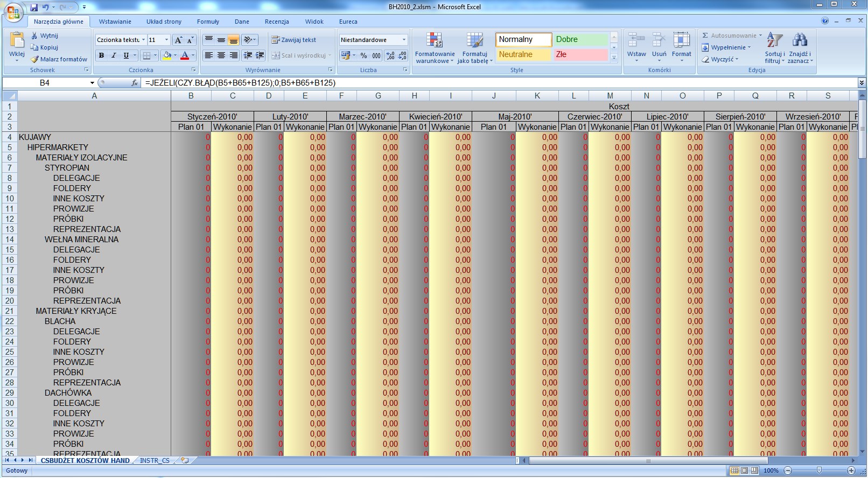
Task: Open Znajdź i zaznacz menu
Action: 800,48
